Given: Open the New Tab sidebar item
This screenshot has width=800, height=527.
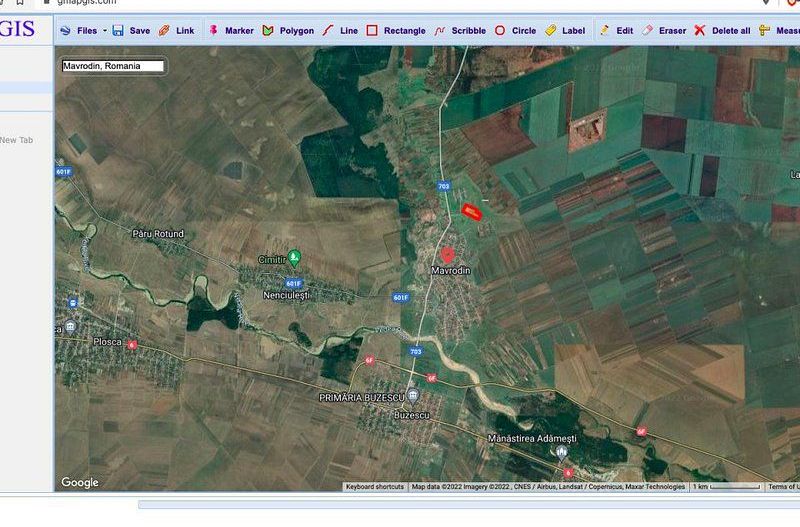Looking at the screenshot, I should (16, 140).
